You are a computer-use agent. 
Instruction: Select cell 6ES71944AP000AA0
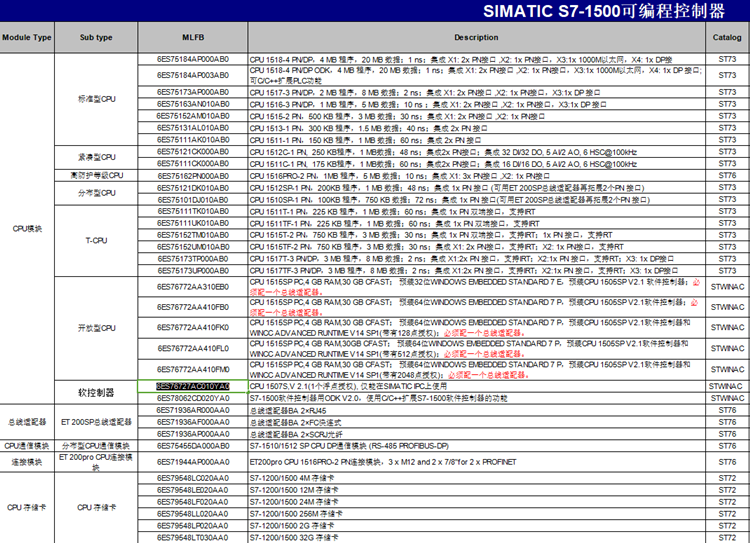click(193, 462)
